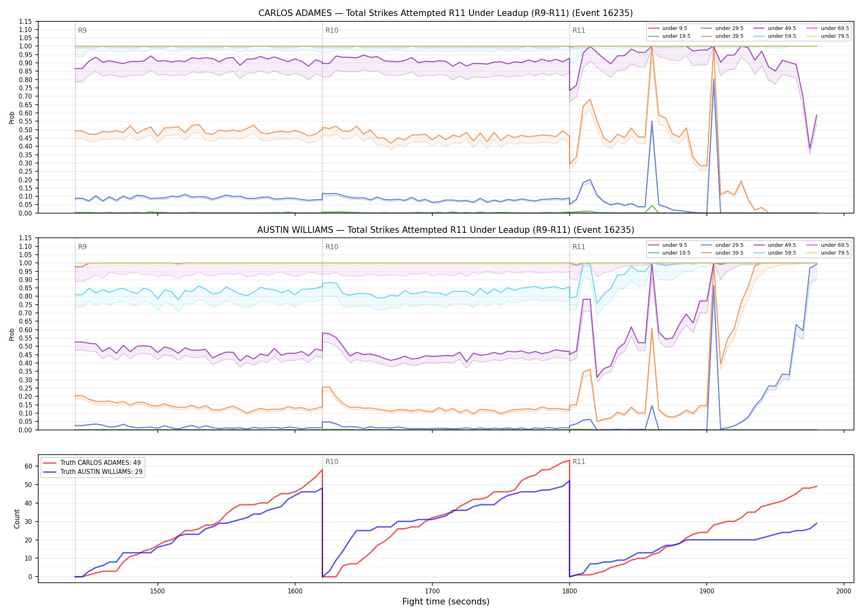Select 'under 49.5' in Carlos Adames legend
The height and width of the screenshot is (616, 863).
pos(775,28)
